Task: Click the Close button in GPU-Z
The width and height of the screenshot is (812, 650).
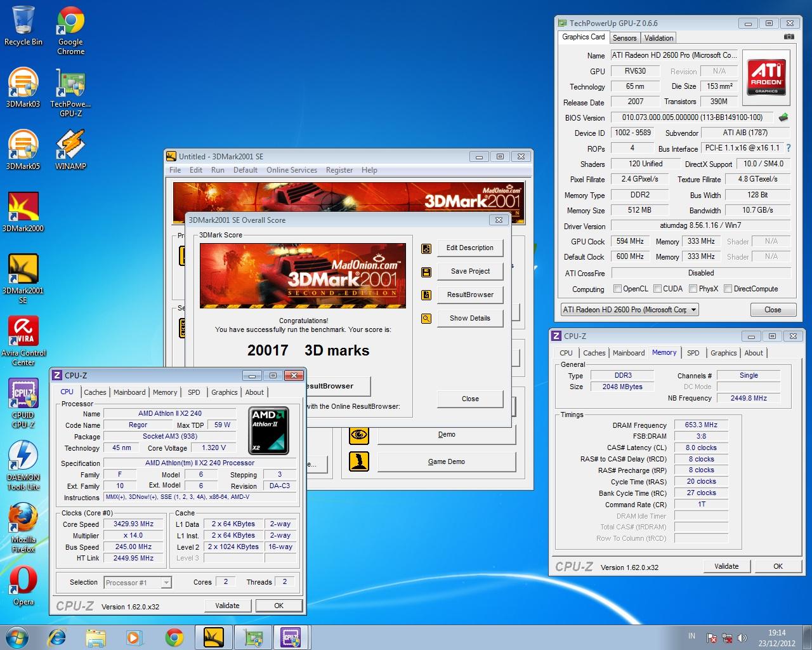Action: point(773,310)
